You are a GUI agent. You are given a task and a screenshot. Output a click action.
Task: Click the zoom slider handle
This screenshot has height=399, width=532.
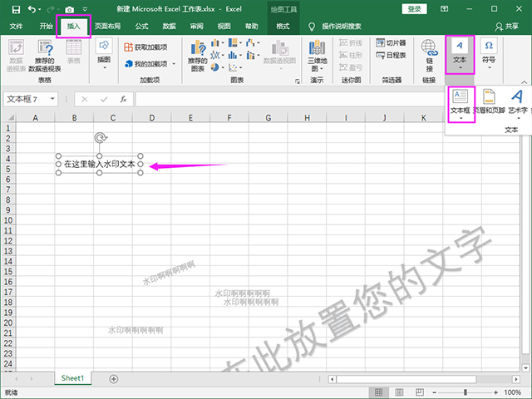point(465,392)
